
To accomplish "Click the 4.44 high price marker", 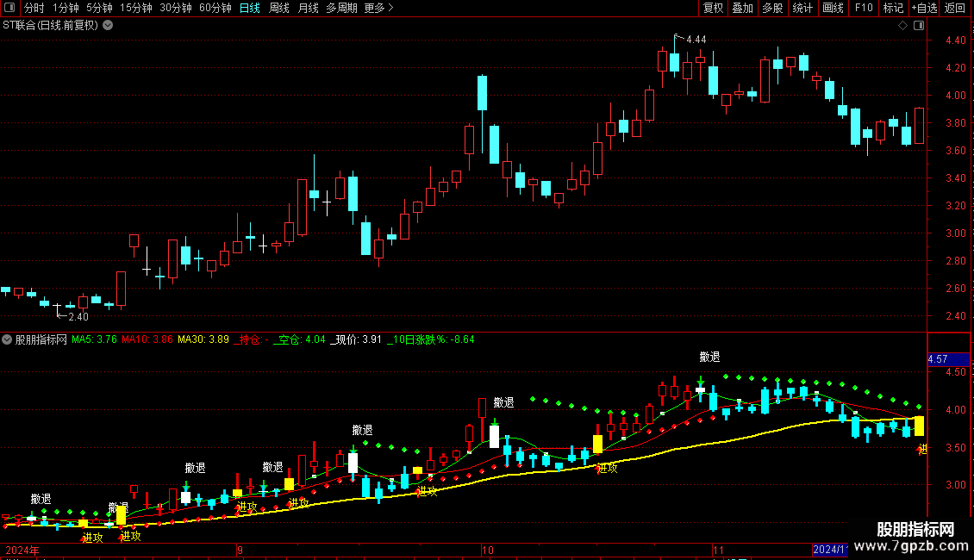I will point(696,40).
